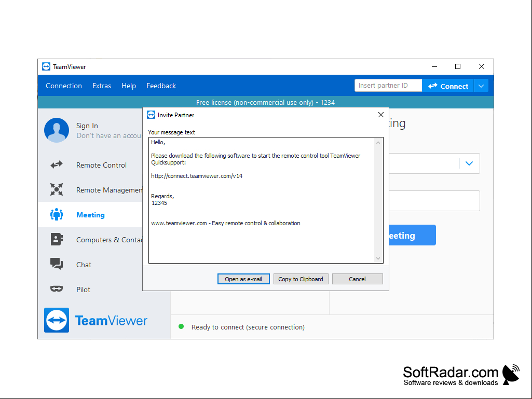Click the 'Don't have an account' text
Viewport: 532px width, 399px height.
109,136
